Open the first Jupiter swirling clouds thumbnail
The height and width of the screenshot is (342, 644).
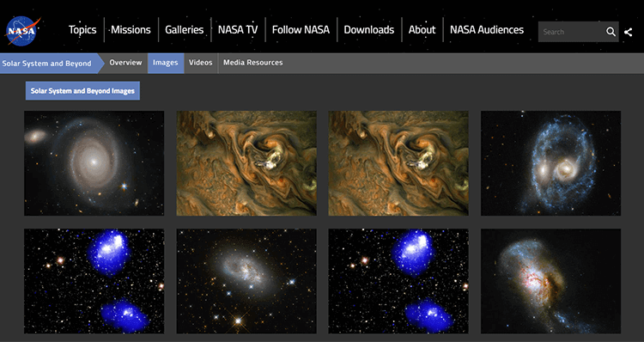coord(246,163)
